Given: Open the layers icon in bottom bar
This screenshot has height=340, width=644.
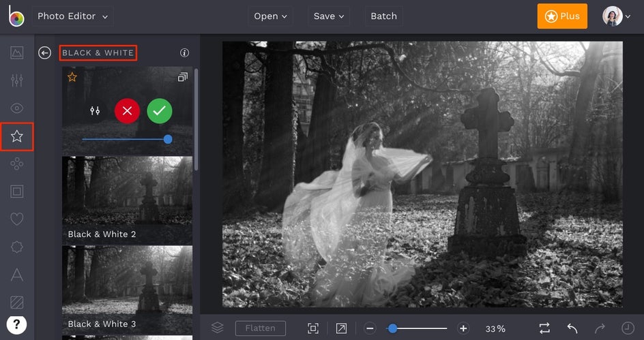Looking at the screenshot, I should point(217,328).
